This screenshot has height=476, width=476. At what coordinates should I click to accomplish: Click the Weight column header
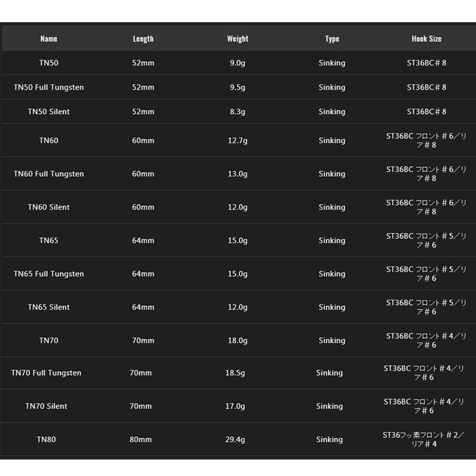(237, 39)
